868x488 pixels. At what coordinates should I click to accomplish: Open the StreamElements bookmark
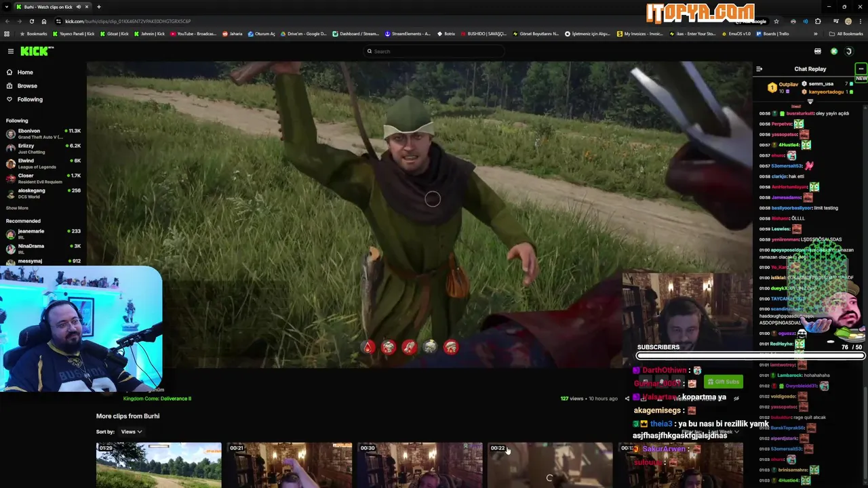click(x=408, y=34)
